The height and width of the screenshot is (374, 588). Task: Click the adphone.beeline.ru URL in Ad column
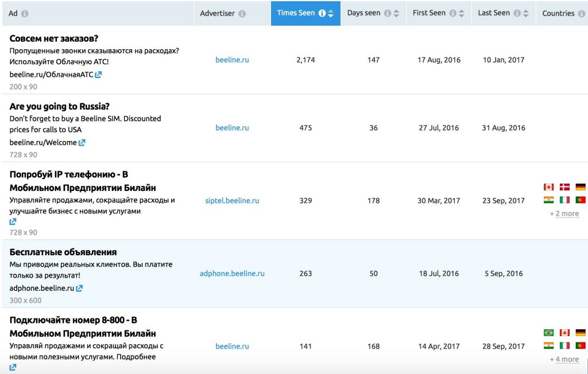tap(41, 288)
